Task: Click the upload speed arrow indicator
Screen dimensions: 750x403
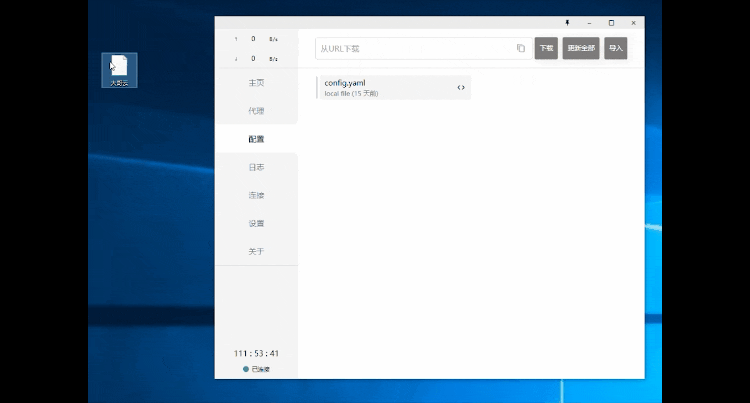Action: [x=236, y=39]
